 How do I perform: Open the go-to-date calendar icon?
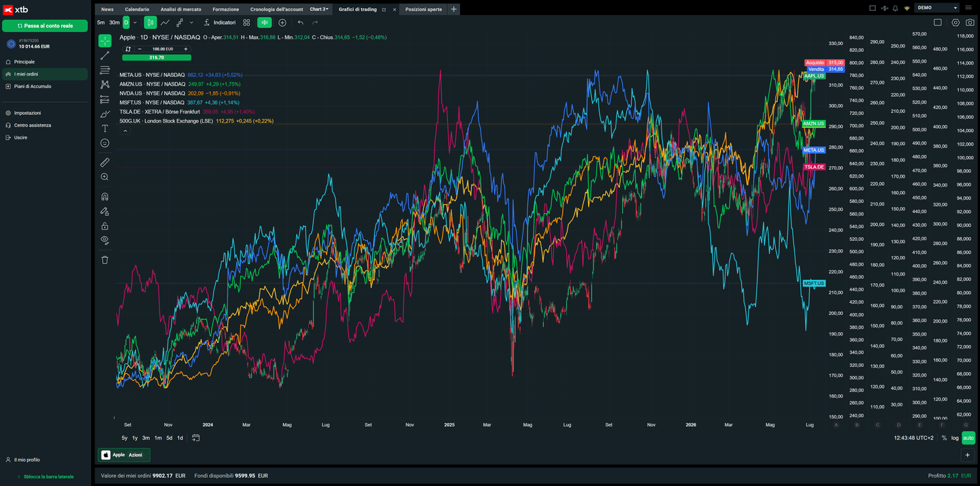[196, 438]
